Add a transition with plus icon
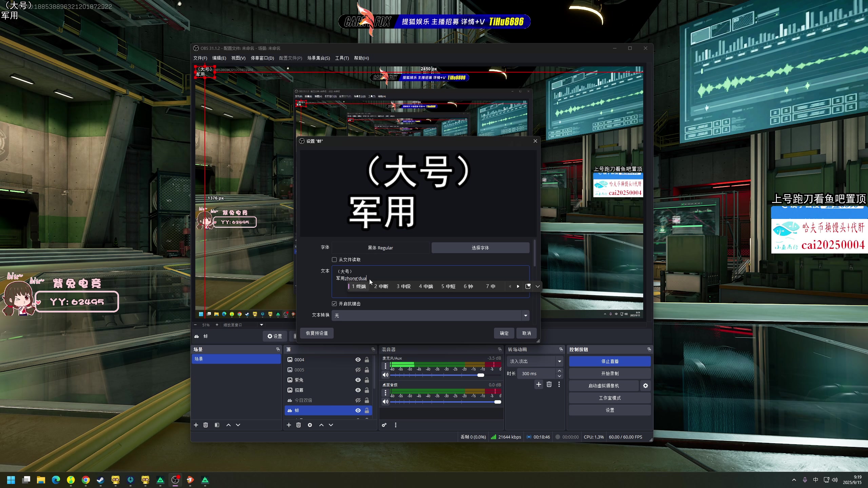This screenshot has width=868, height=488. (539, 384)
